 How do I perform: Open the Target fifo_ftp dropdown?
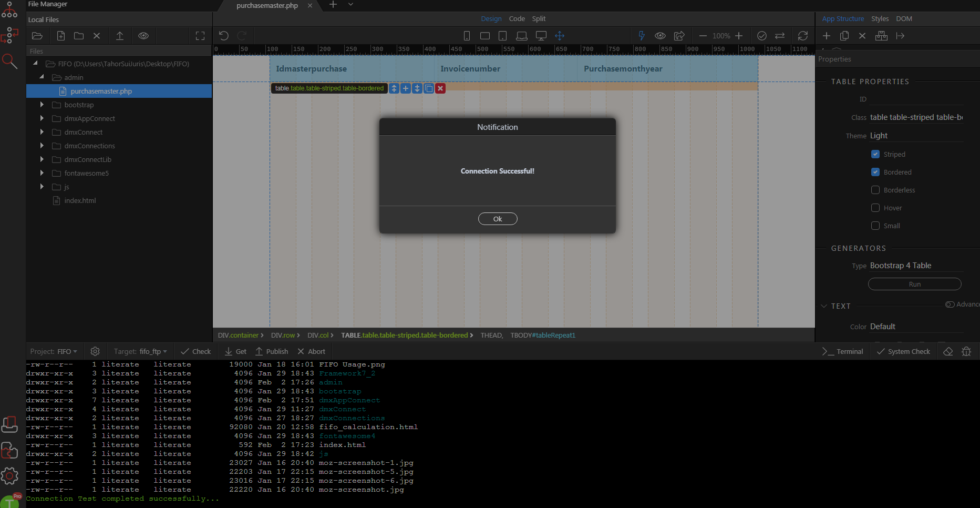coord(140,351)
